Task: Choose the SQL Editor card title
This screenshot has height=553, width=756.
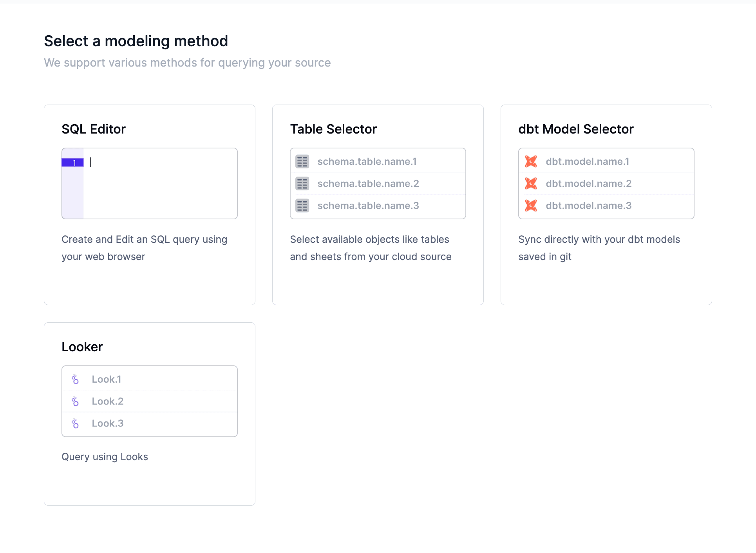Action: [94, 129]
